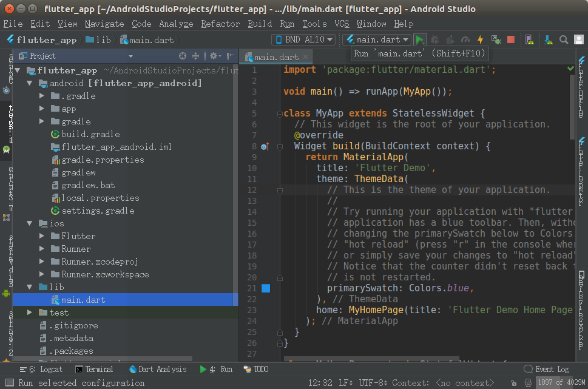This screenshot has height=389, width=588.
Task: Toggle the breakpoint on line 21
Action: [265, 288]
